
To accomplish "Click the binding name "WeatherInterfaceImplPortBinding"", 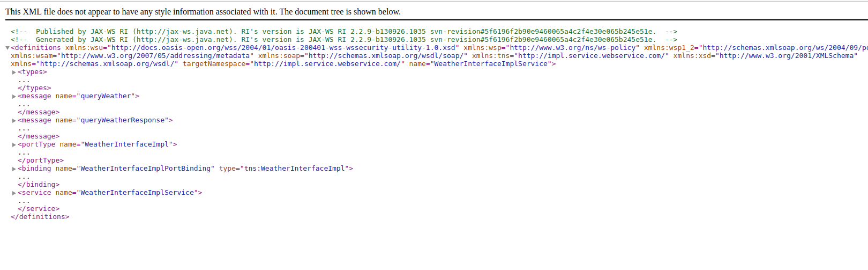I will (145, 169).
